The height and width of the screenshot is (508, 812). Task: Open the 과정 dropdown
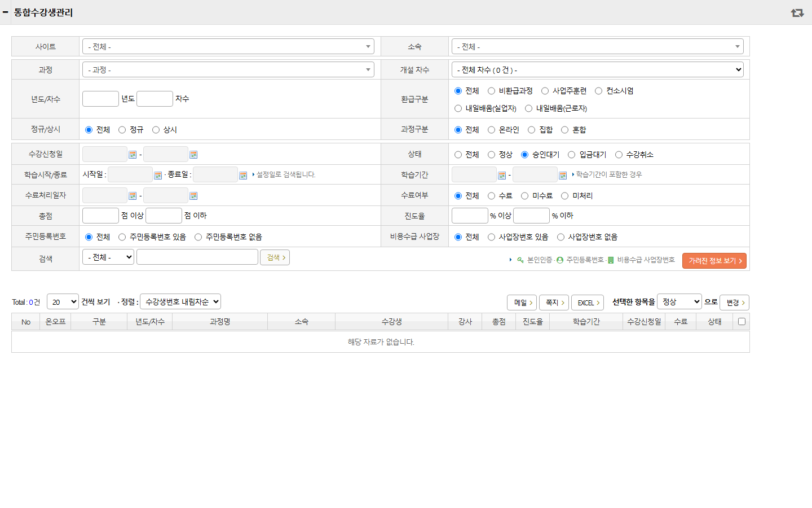click(228, 70)
